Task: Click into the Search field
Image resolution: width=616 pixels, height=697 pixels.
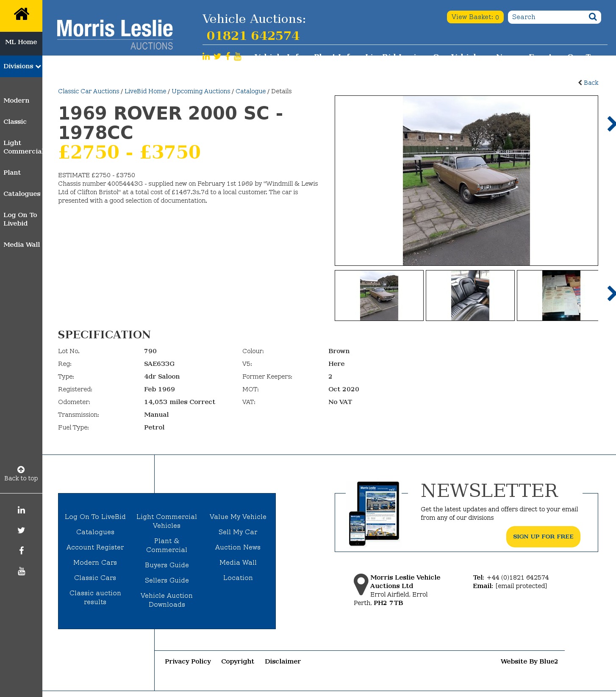Action: [x=547, y=17]
